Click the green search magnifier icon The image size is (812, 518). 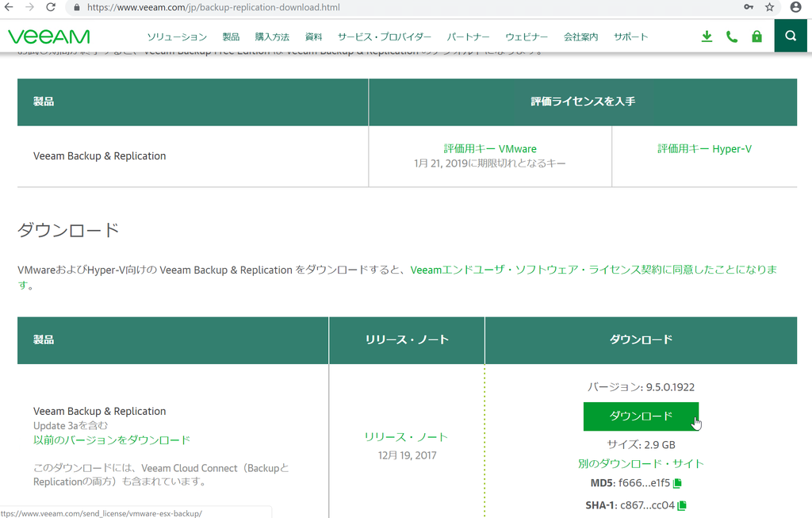pyautogui.click(x=790, y=36)
